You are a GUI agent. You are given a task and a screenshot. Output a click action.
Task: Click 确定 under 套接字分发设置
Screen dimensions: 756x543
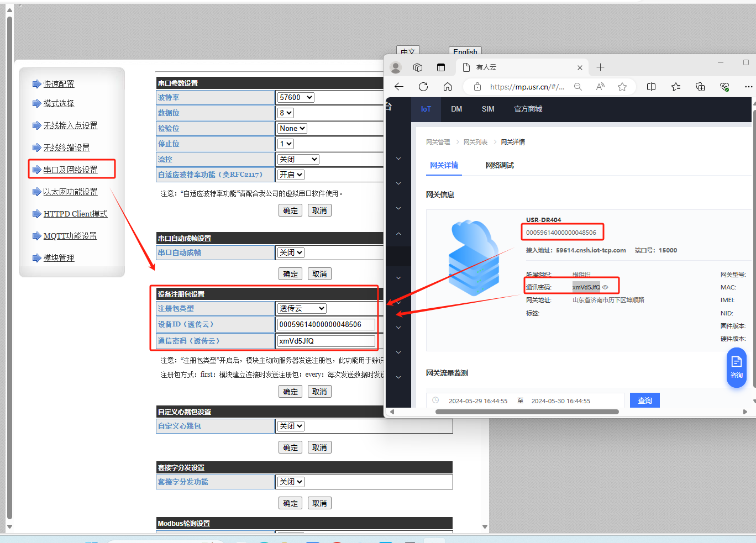click(291, 503)
